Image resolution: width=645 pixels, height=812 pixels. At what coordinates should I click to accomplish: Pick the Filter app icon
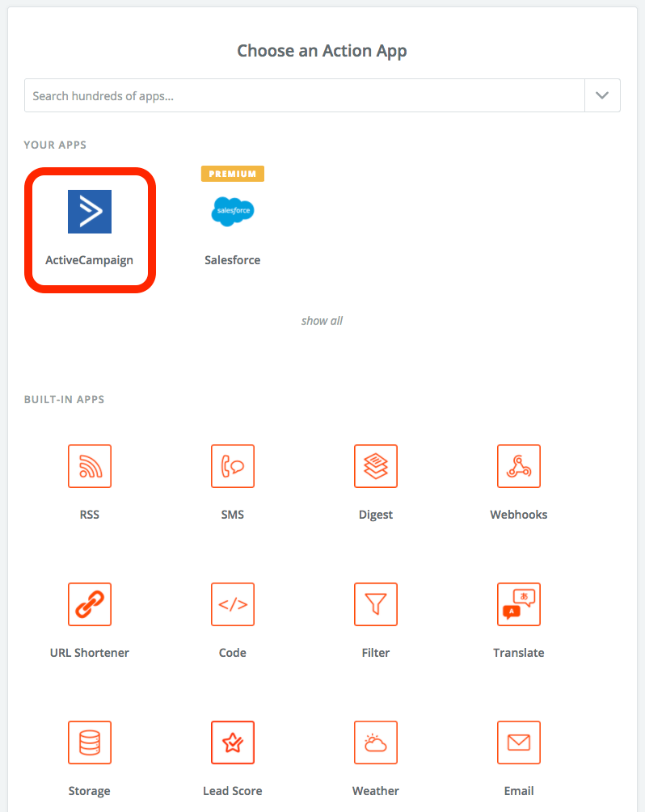[x=376, y=604]
